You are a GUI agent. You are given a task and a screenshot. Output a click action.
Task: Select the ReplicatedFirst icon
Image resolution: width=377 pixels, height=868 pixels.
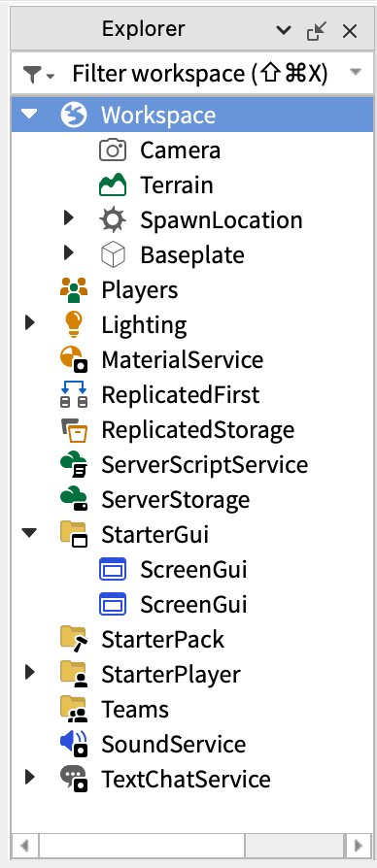[74, 395]
